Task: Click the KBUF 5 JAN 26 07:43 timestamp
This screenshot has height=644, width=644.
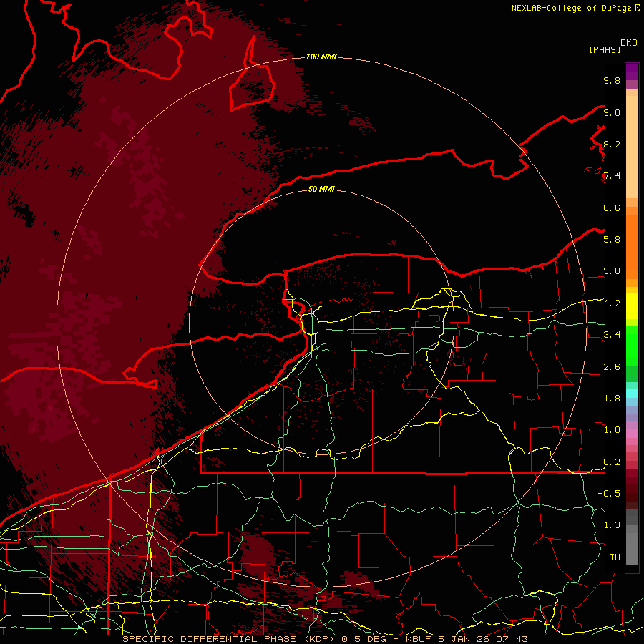Action: (467, 639)
